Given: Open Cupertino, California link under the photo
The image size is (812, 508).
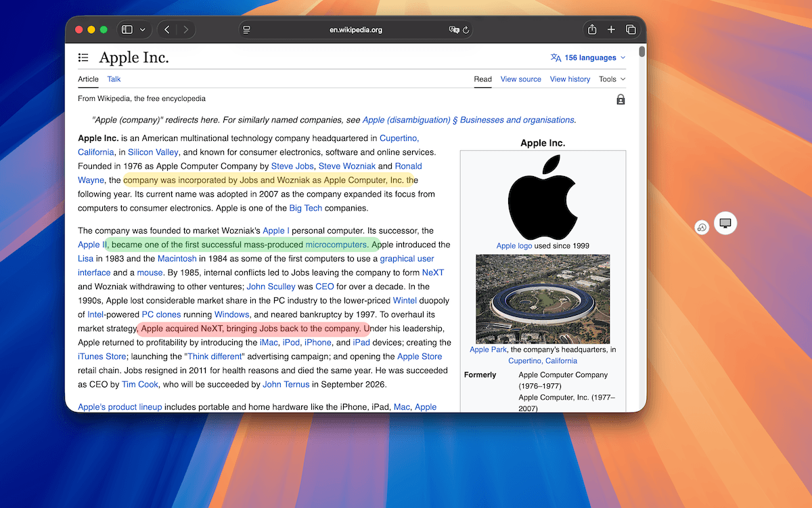Looking at the screenshot, I should click(x=543, y=360).
